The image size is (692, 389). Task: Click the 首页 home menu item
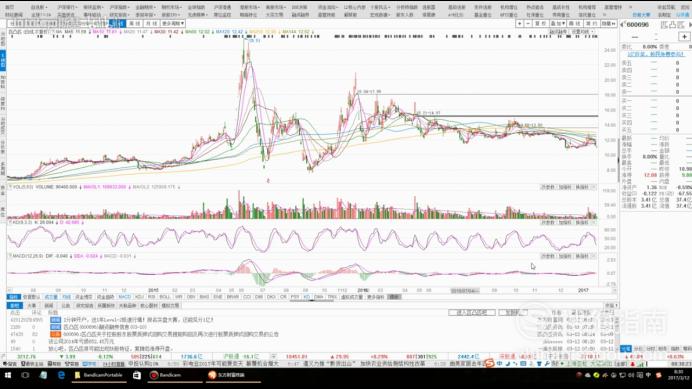[x=9, y=7]
